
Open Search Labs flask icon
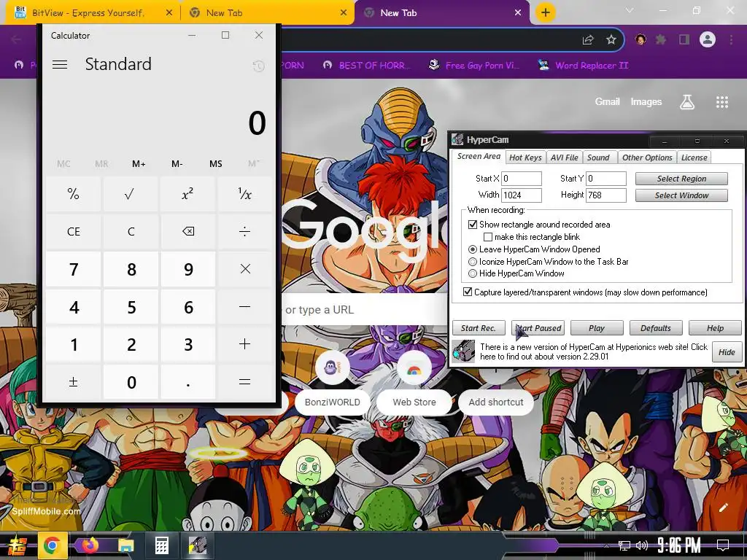pyautogui.click(x=687, y=102)
